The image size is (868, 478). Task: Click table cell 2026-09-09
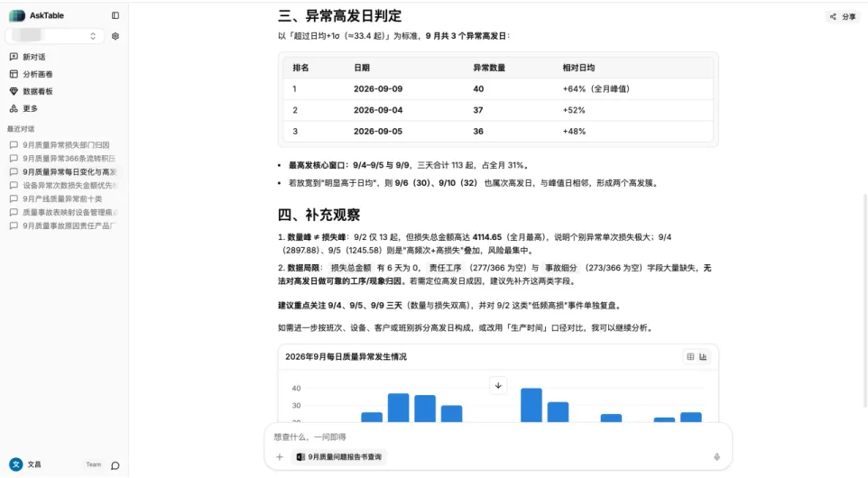[378, 88]
